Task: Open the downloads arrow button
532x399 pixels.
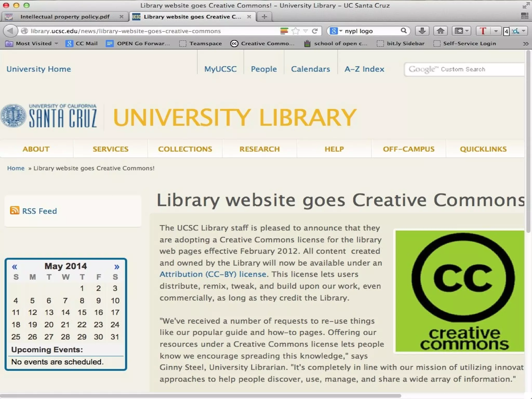Action: point(422,31)
